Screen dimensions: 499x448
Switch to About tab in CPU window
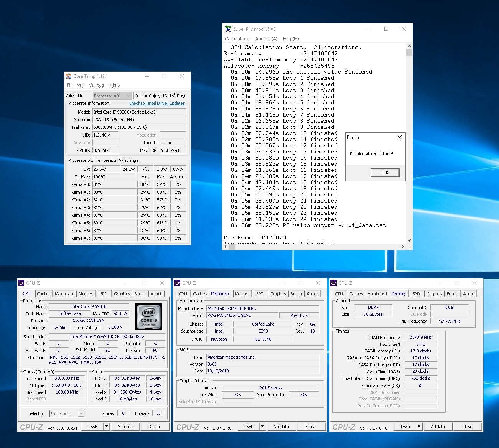(x=156, y=294)
